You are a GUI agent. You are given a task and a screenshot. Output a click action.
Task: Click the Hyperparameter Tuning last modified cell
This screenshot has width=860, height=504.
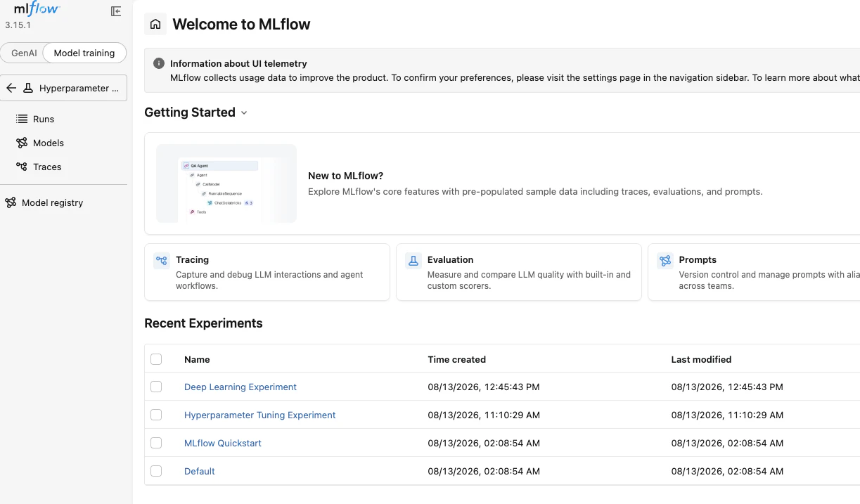tap(727, 415)
